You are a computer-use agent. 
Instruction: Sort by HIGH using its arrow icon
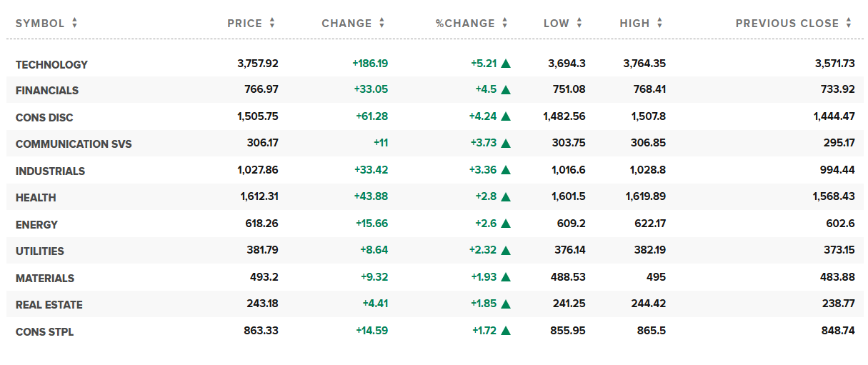click(659, 24)
